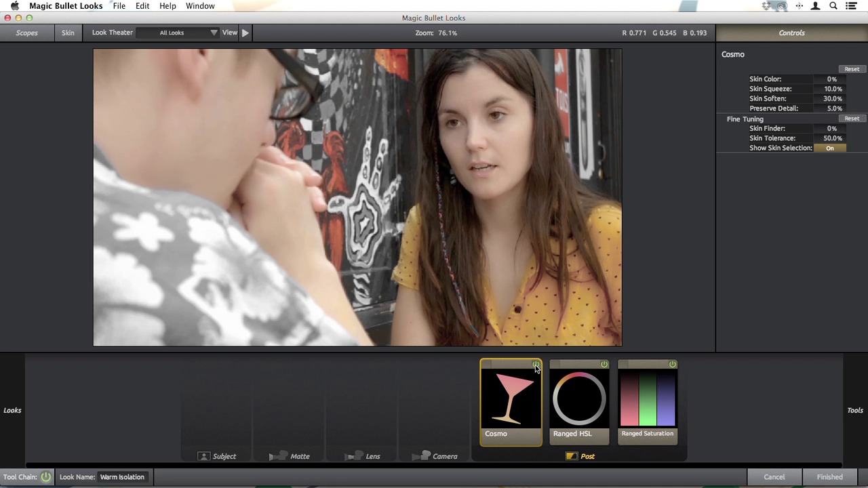The height and width of the screenshot is (488, 868).
Task: Open the Edit menu
Action: [x=142, y=6]
